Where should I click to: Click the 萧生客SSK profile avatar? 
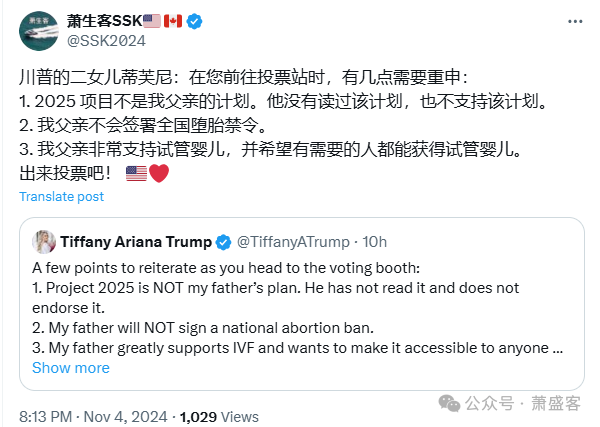click(38, 31)
